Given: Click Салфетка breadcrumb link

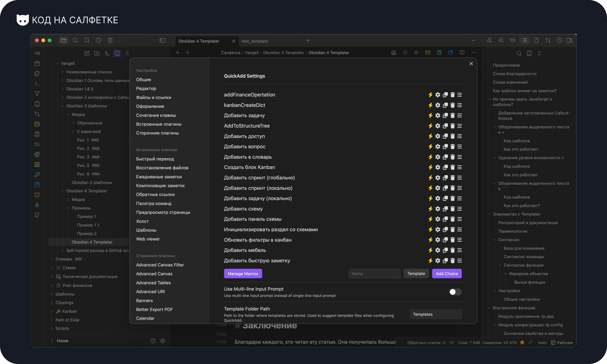Looking at the screenshot, I should [230, 53].
